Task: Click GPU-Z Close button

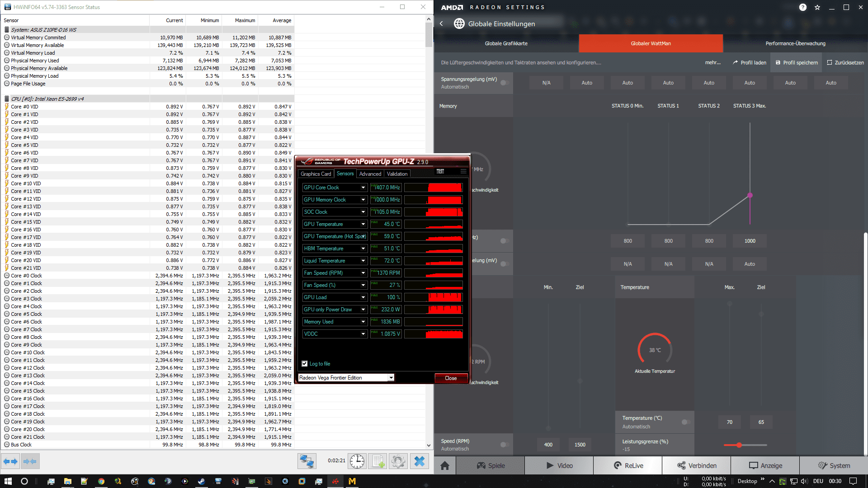Action: pos(451,378)
